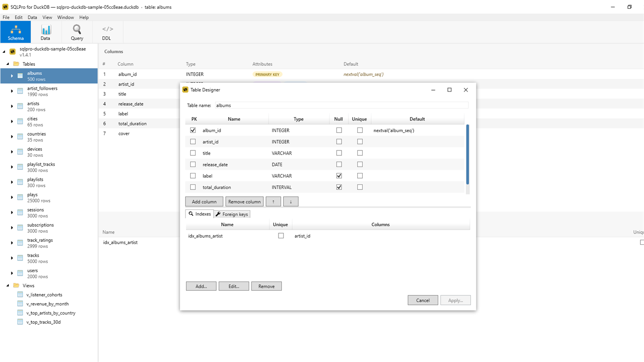
Task: Click the Table Designer column list scrollbar
Action: click(468, 155)
